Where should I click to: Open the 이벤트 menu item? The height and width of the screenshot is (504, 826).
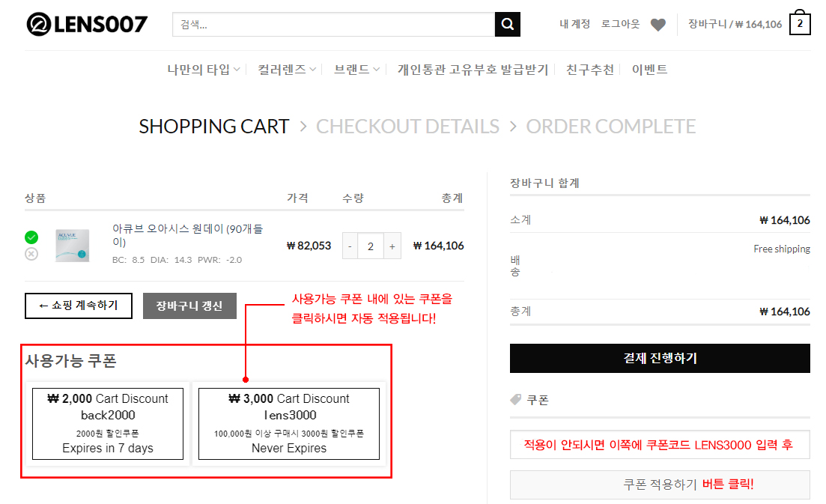(649, 70)
